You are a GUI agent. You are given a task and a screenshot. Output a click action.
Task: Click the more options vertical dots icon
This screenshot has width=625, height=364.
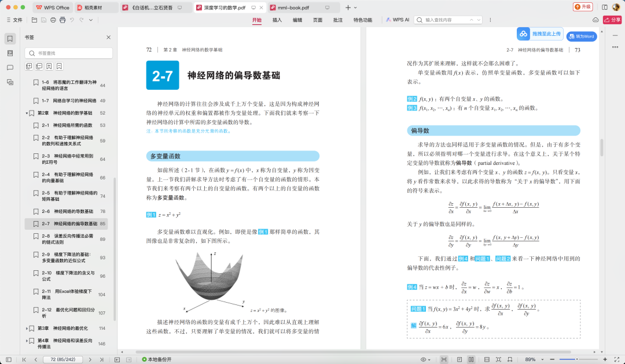pyautogui.click(x=490, y=20)
